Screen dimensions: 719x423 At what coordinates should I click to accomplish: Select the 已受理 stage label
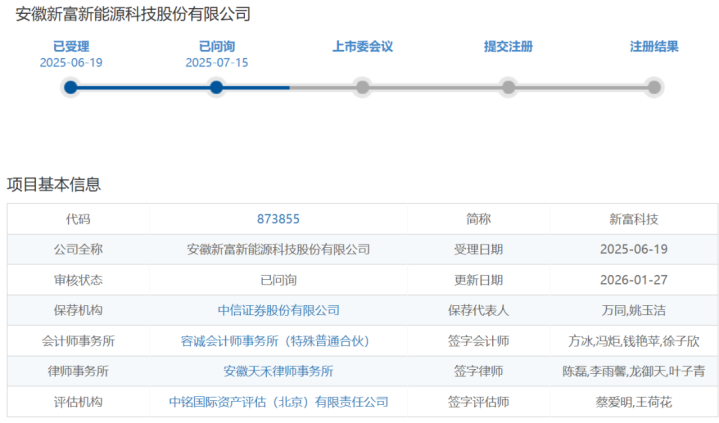pos(71,46)
